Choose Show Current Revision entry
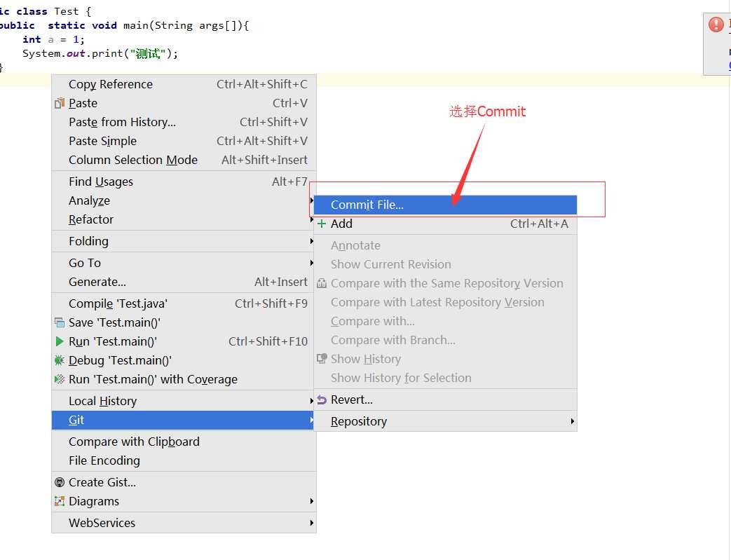731x560 pixels. (x=445, y=264)
